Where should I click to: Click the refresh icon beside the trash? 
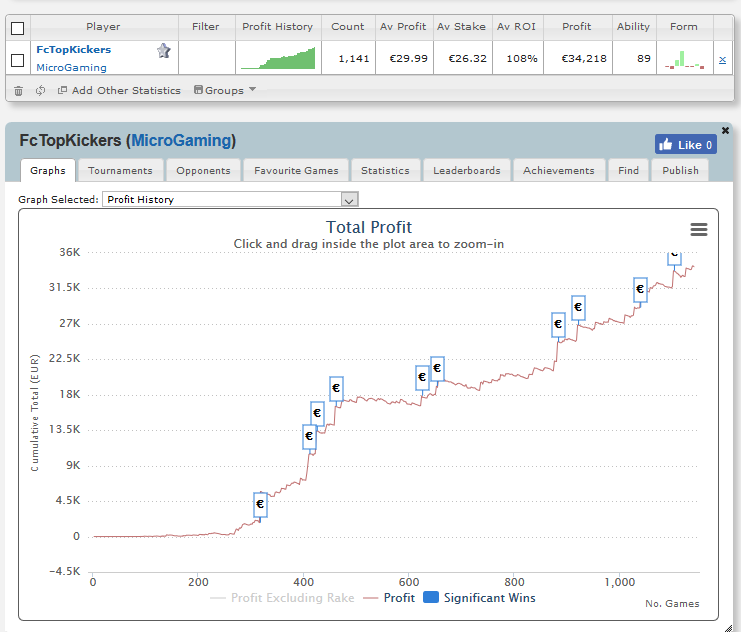click(x=41, y=90)
